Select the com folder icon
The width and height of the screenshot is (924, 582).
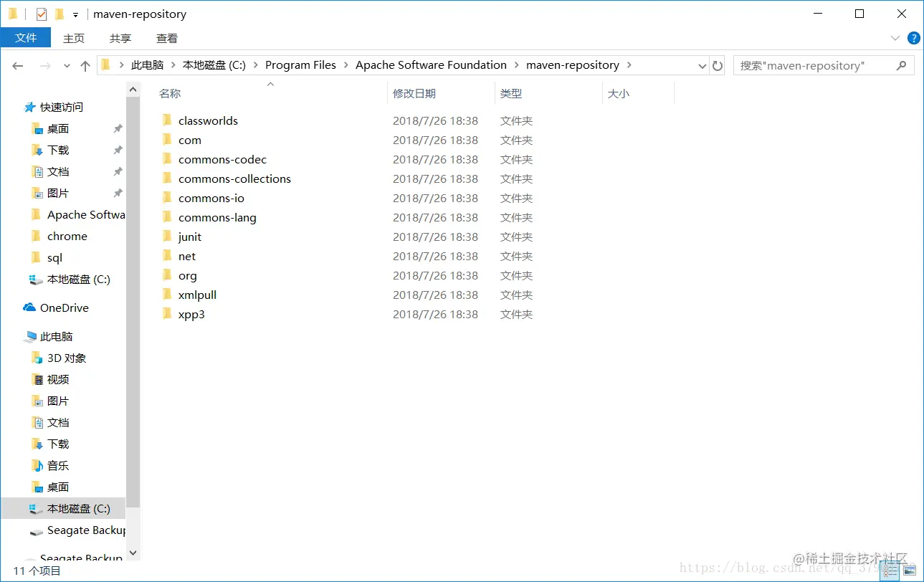(x=167, y=139)
